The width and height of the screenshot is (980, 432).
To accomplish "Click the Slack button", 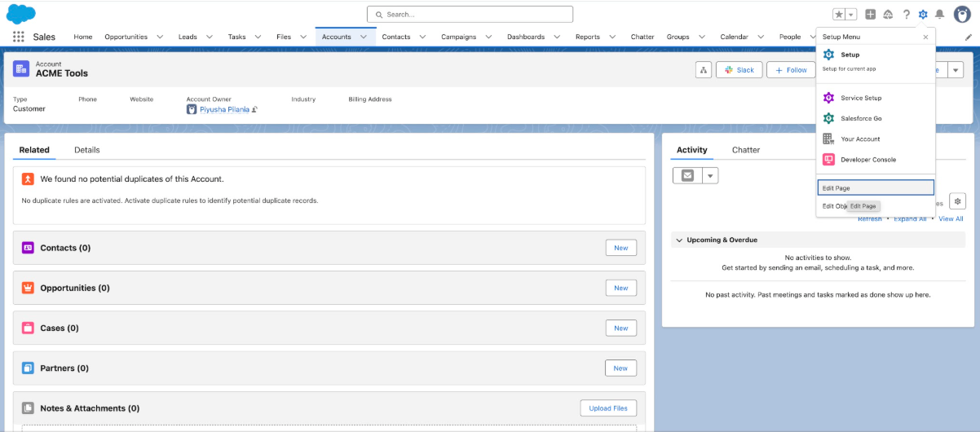I will coord(739,70).
